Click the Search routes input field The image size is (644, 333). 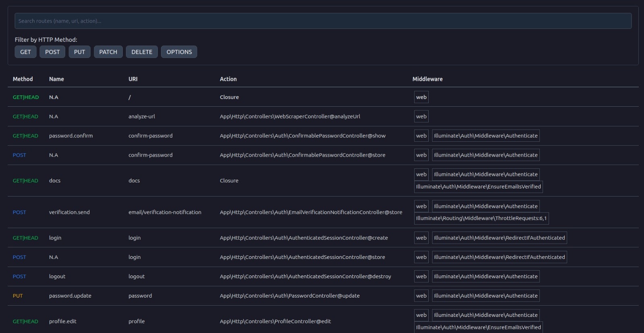[x=323, y=21]
